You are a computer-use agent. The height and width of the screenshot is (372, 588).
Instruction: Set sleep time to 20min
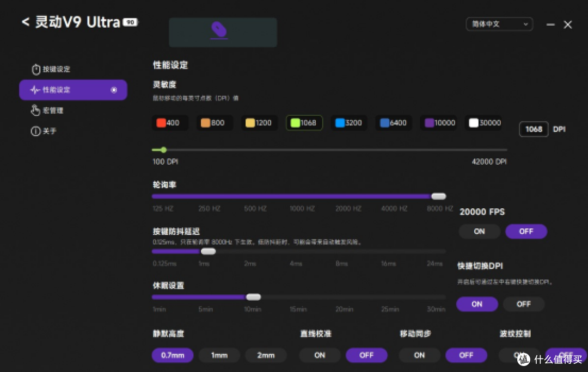(x=344, y=309)
